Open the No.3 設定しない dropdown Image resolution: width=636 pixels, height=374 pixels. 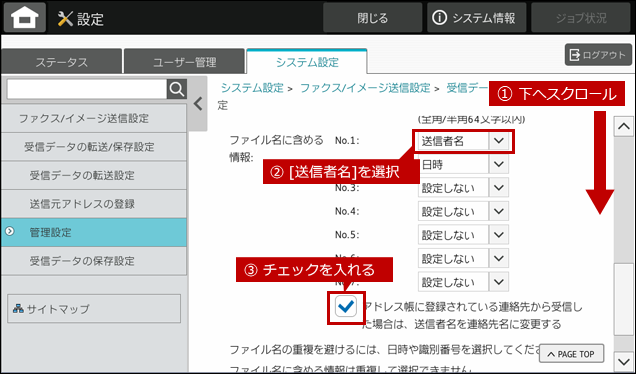click(463, 188)
